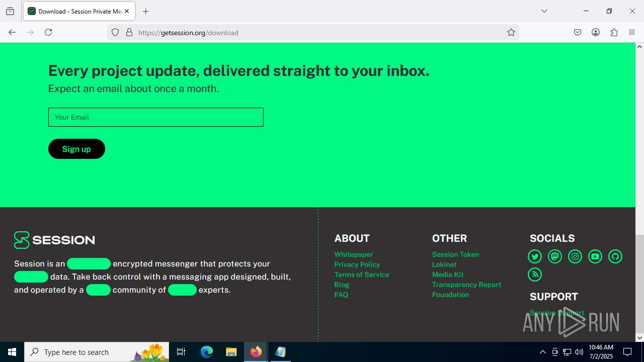Open the Whitepaper link
This screenshot has height=362, width=644.
pos(354,254)
